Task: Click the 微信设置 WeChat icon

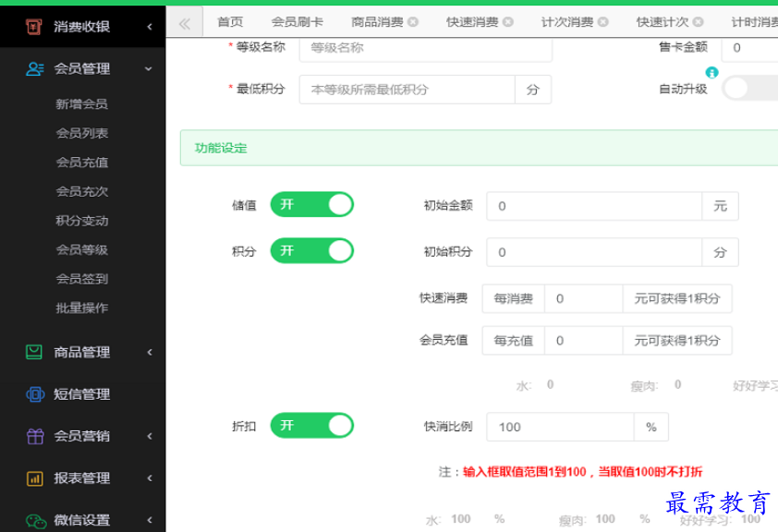Action: (34, 520)
